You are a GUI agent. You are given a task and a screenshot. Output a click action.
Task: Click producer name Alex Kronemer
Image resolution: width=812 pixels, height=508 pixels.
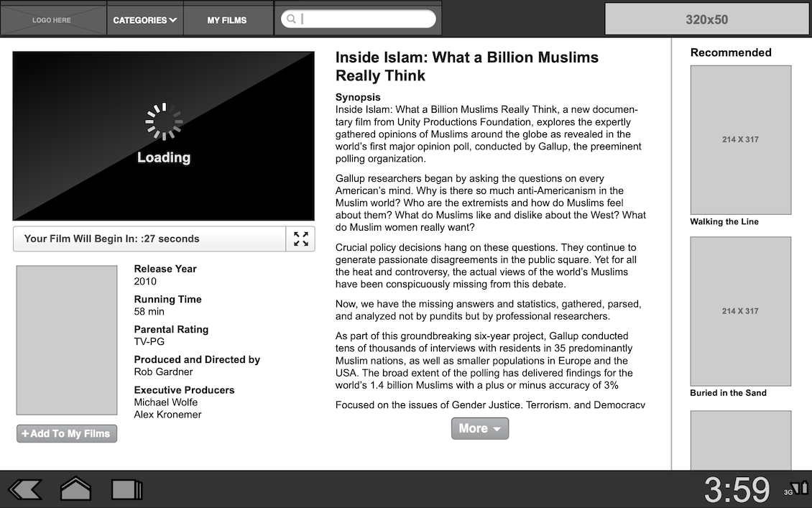click(167, 415)
